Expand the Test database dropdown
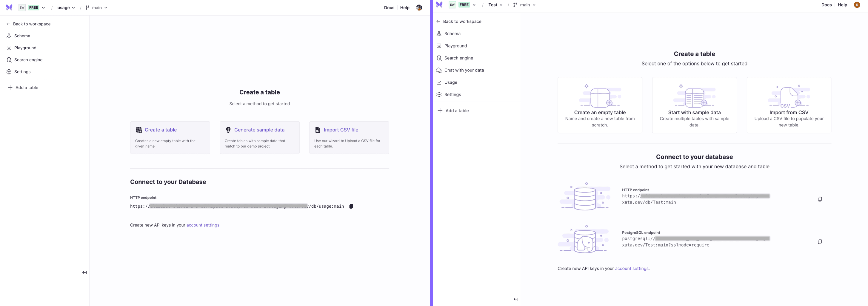The width and height of the screenshot is (868, 306). click(495, 5)
